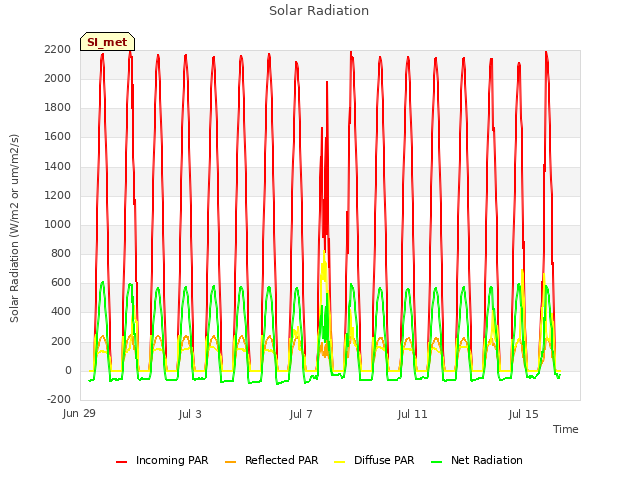Click the 1600 y-axis tick label
Screen dimensions: 640x480
pos(58,136)
